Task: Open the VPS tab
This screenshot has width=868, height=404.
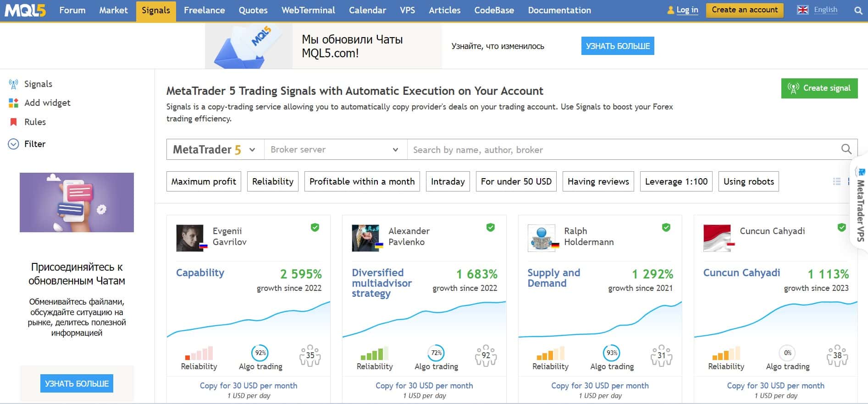Action: [407, 10]
